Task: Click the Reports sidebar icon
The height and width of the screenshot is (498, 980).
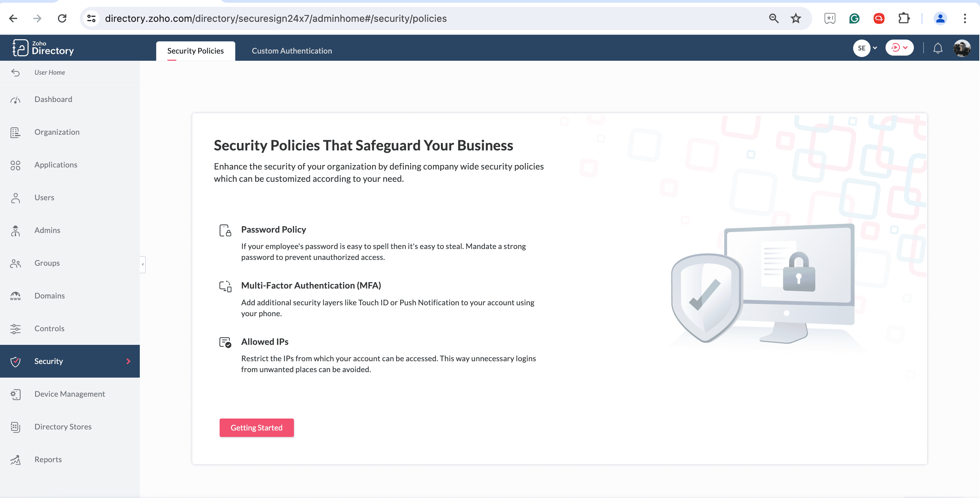Action: [16, 459]
